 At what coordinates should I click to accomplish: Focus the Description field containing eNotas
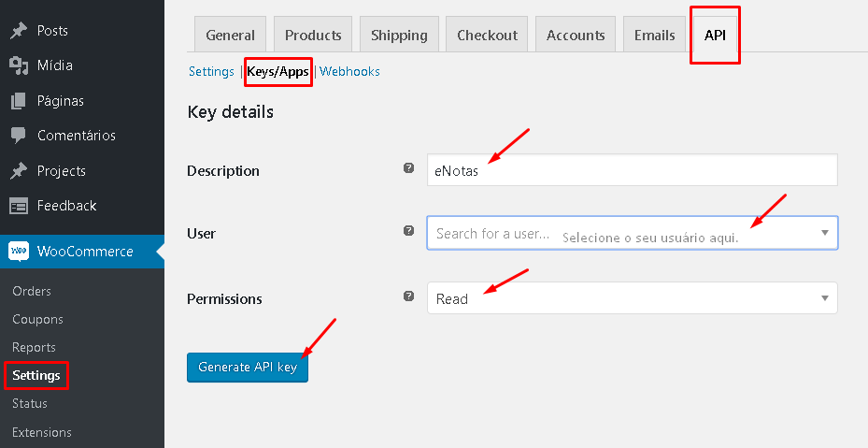633,169
